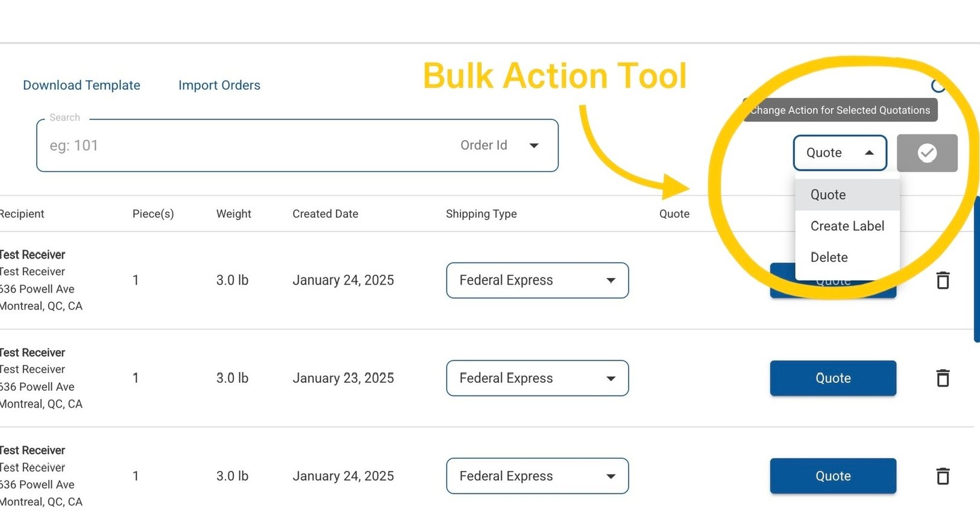Confirm bulk action with the checkmark button

[x=927, y=153]
